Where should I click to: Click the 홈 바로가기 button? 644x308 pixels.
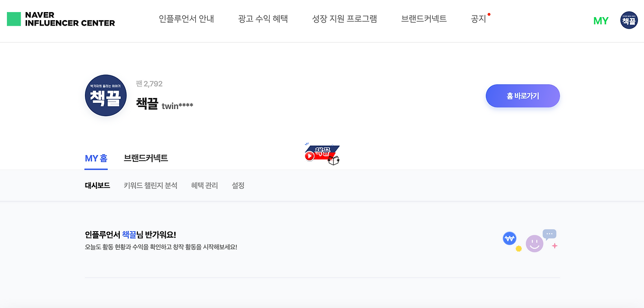pos(522,95)
